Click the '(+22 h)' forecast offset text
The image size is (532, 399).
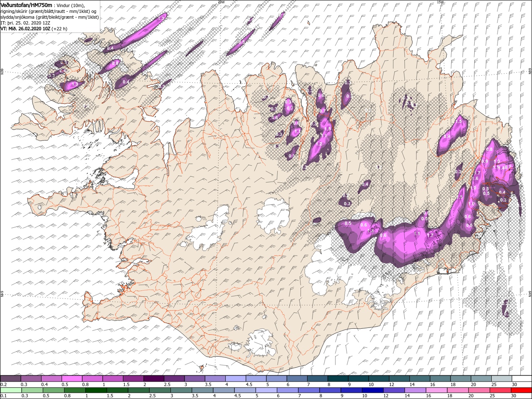[59, 29]
